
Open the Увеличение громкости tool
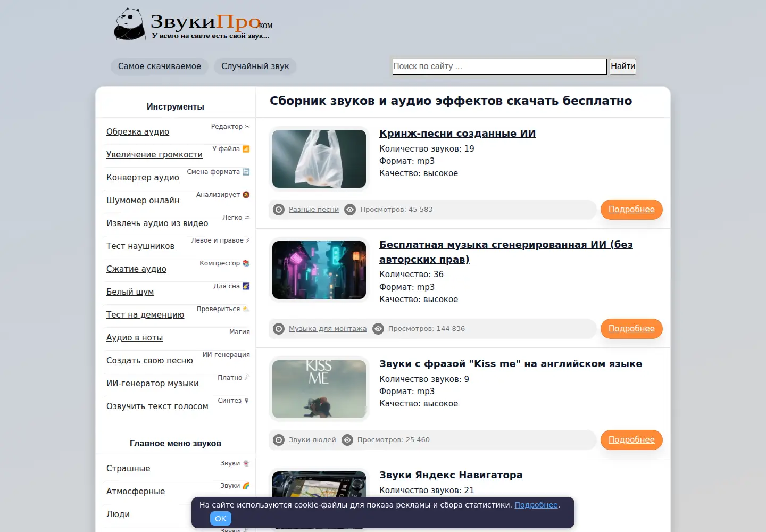coord(154,155)
